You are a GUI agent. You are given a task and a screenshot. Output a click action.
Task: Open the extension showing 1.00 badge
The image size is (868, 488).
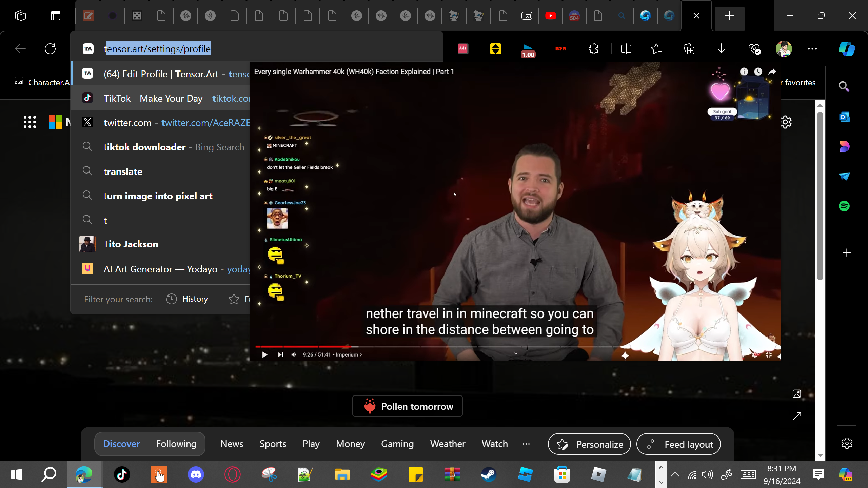click(x=528, y=50)
